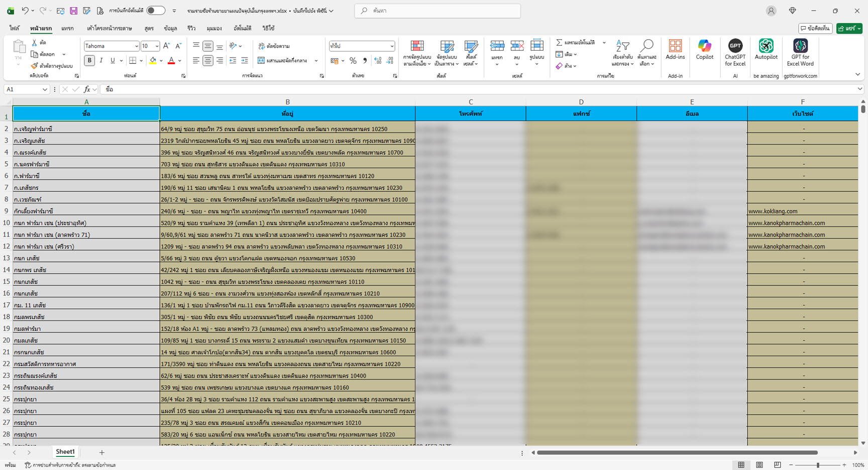Open the number format dropdown
This screenshot has width=868, height=470.
coord(392,46)
